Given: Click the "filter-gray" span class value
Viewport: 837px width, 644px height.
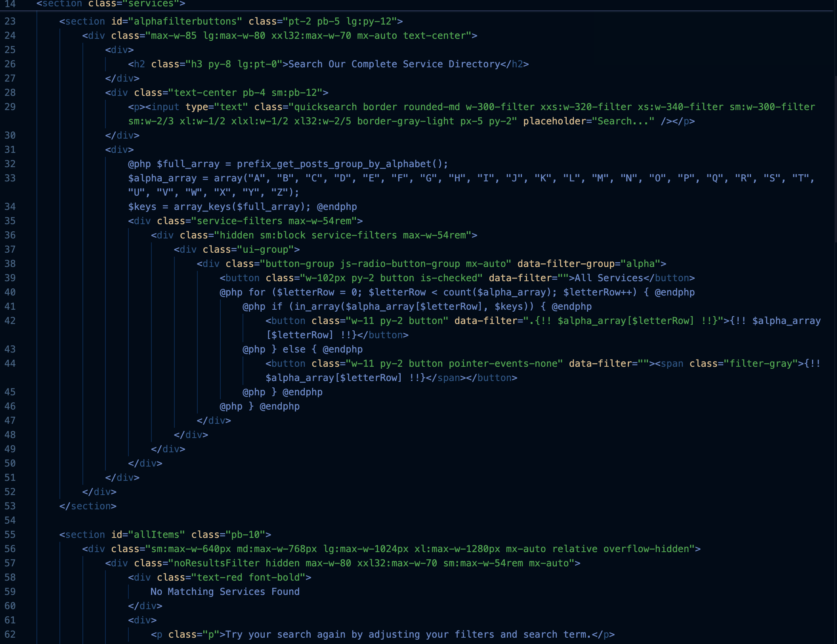Looking at the screenshot, I should tap(761, 364).
